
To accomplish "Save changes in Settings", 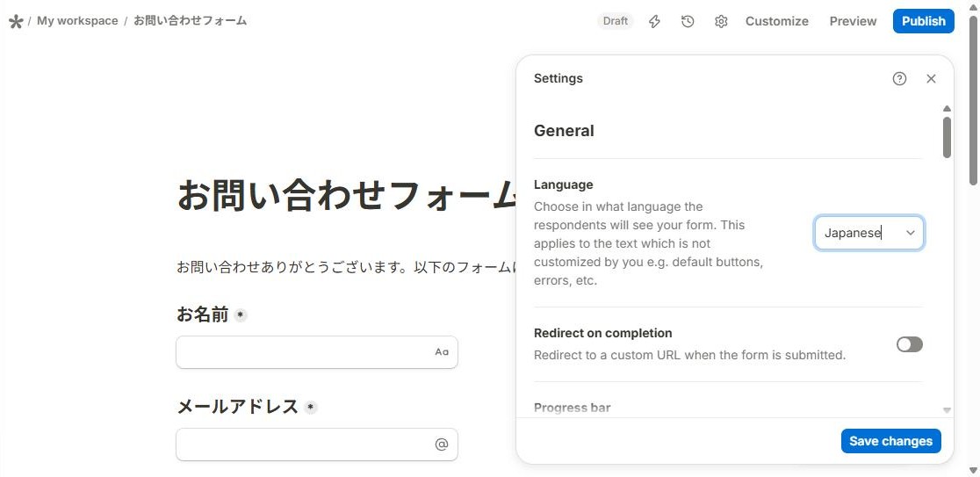I will pos(890,441).
